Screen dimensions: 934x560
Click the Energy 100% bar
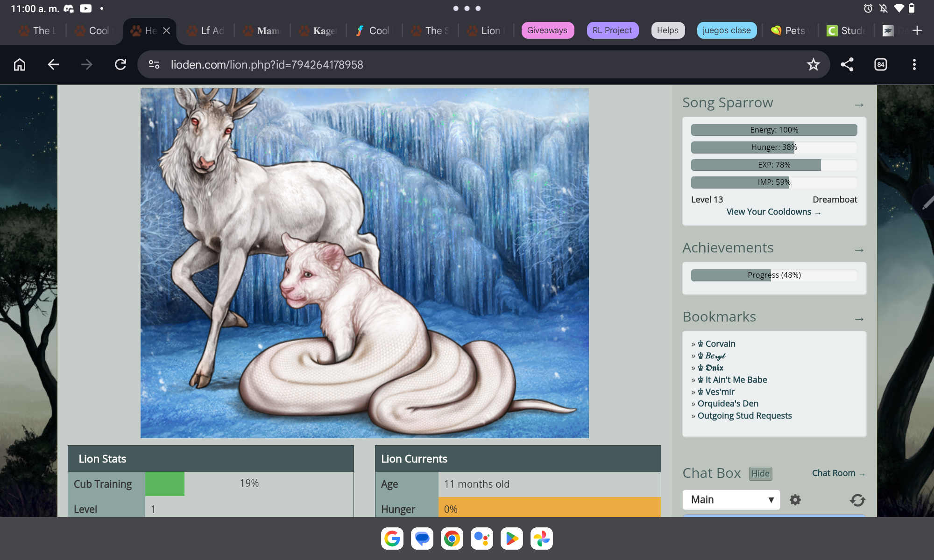tap(774, 130)
